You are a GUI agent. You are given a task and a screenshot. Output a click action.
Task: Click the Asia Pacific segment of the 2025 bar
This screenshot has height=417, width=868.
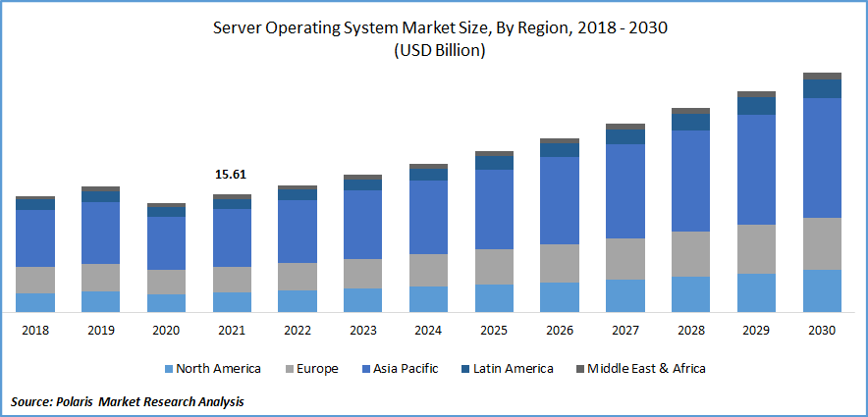tap(494, 210)
